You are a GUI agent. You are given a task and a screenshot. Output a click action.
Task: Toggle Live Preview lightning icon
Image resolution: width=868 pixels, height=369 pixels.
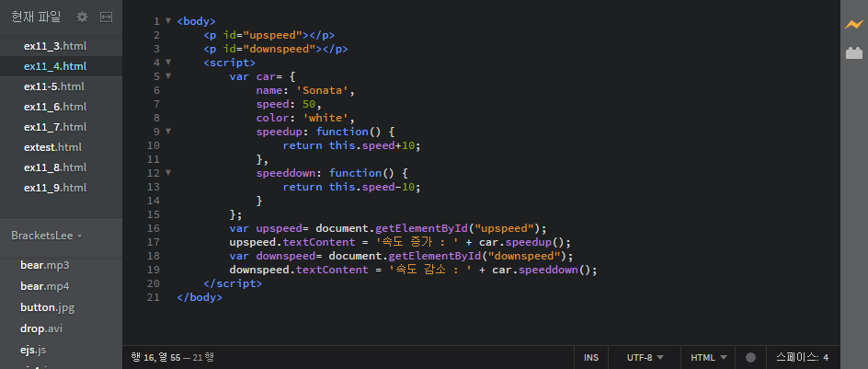[853, 24]
